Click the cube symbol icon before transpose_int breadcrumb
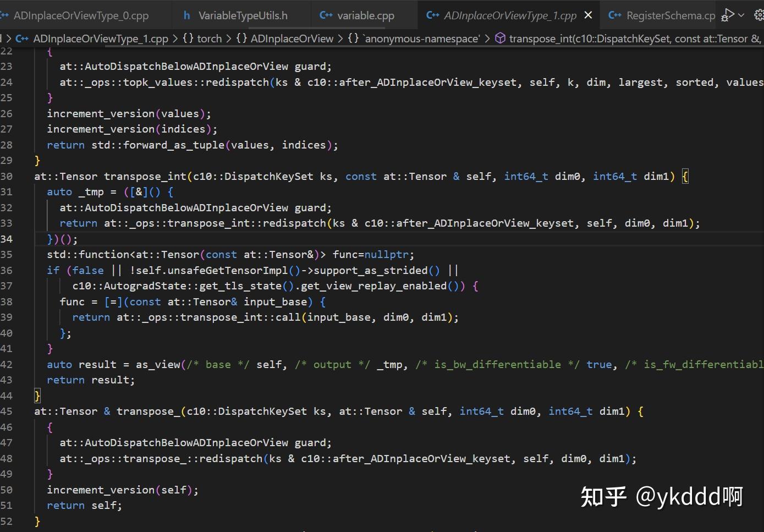 pyautogui.click(x=501, y=39)
